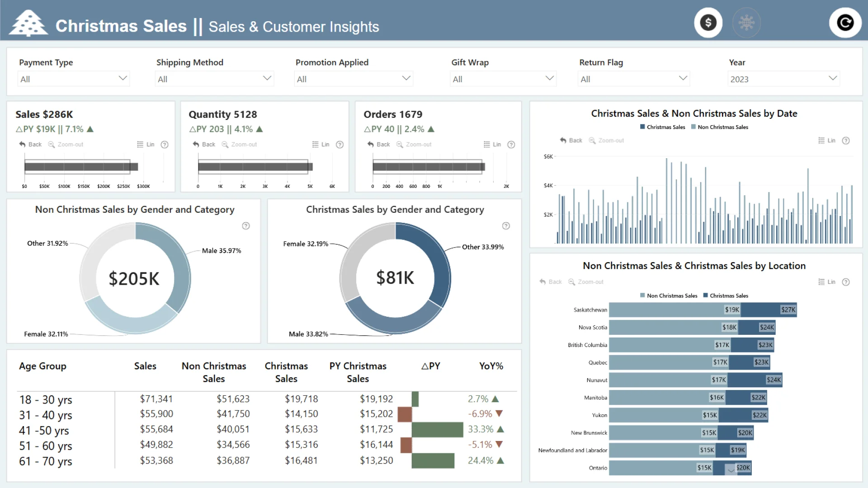The width and height of the screenshot is (868, 488).
Task: Open help icon on Christmas Sales donut chart
Action: 506,226
